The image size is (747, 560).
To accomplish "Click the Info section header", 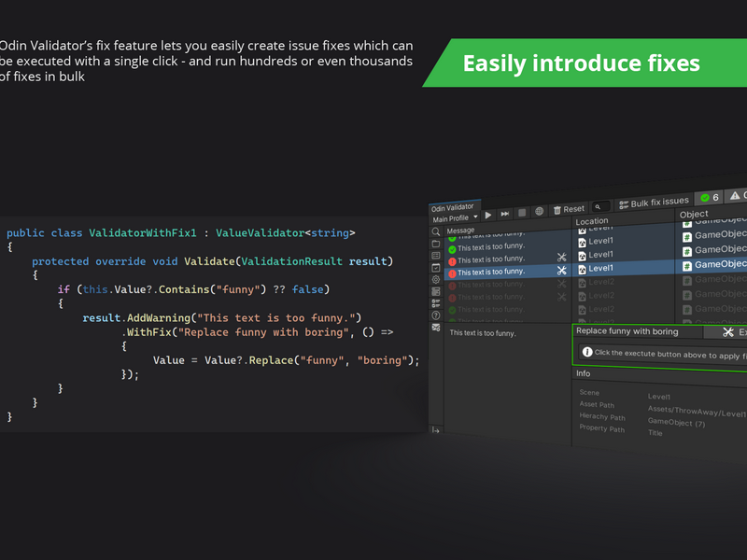I will tap(583, 373).
